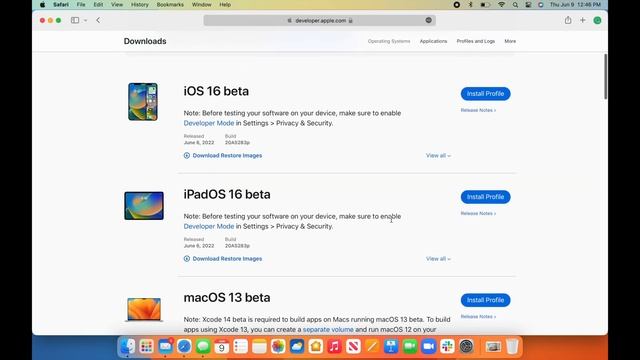
Task: Switch to the Profiles and Logs tab
Action: point(476,41)
